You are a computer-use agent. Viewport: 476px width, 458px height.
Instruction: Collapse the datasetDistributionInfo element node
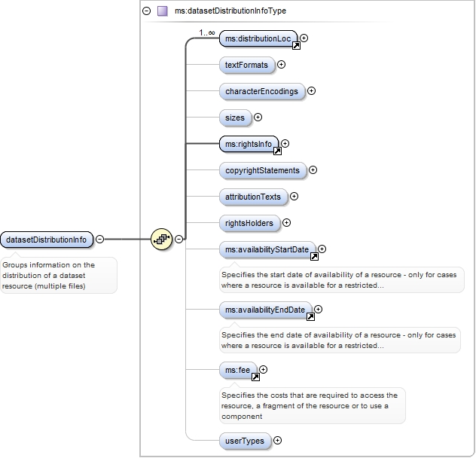pyautogui.click(x=100, y=240)
